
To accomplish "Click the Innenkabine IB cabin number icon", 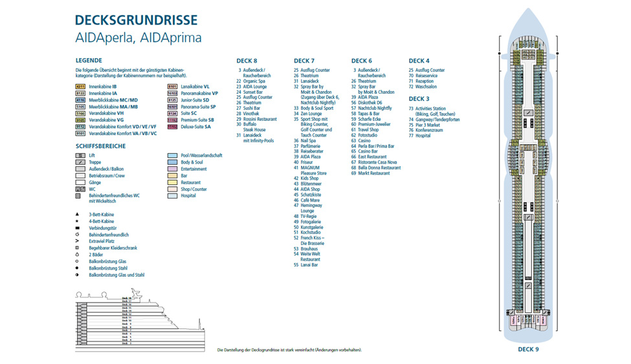I will coord(80,86).
